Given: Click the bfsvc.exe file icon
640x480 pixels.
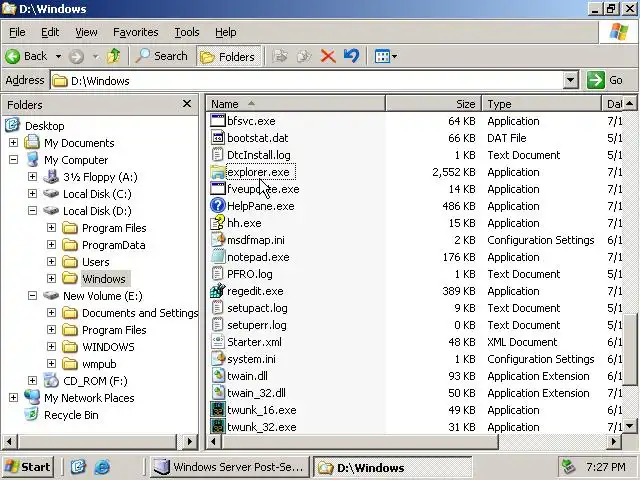Looking at the screenshot, I should pos(218,121).
